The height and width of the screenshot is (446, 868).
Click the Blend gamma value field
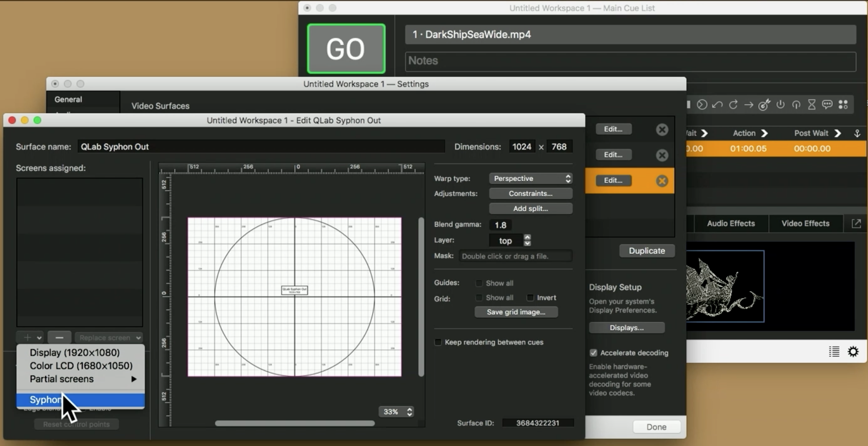pos(501,225)
